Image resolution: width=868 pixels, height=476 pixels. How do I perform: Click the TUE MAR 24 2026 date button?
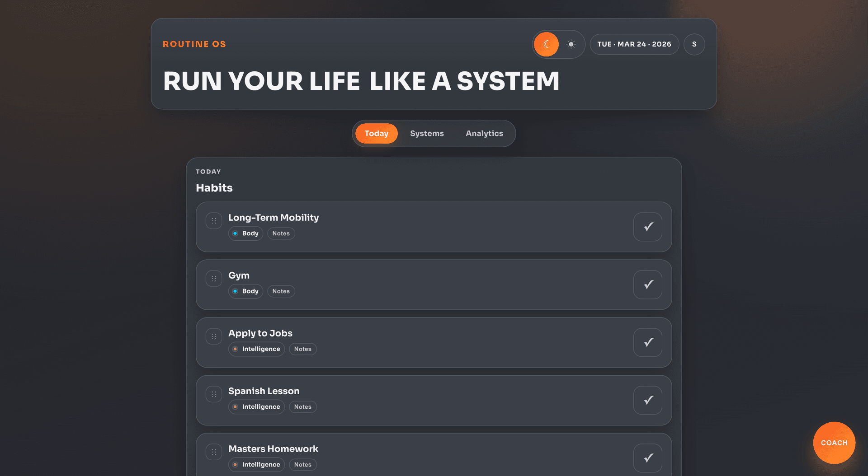(634, 44)
